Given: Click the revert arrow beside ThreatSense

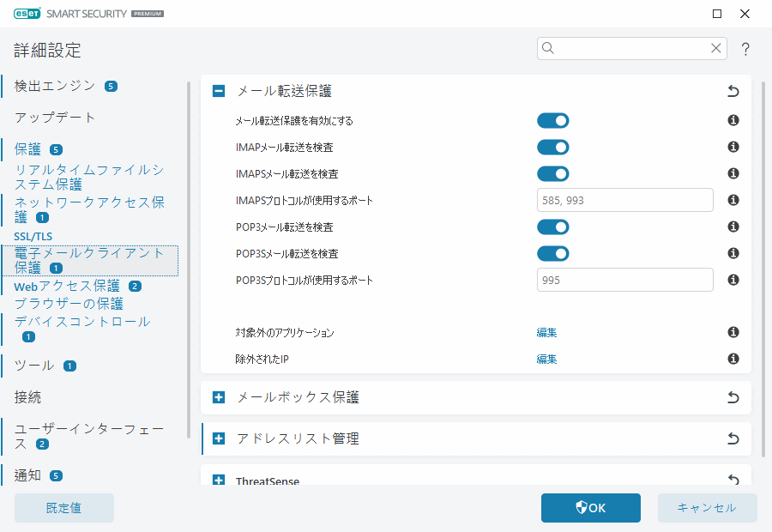Looking at the screenshot, I should coord(733,480).
